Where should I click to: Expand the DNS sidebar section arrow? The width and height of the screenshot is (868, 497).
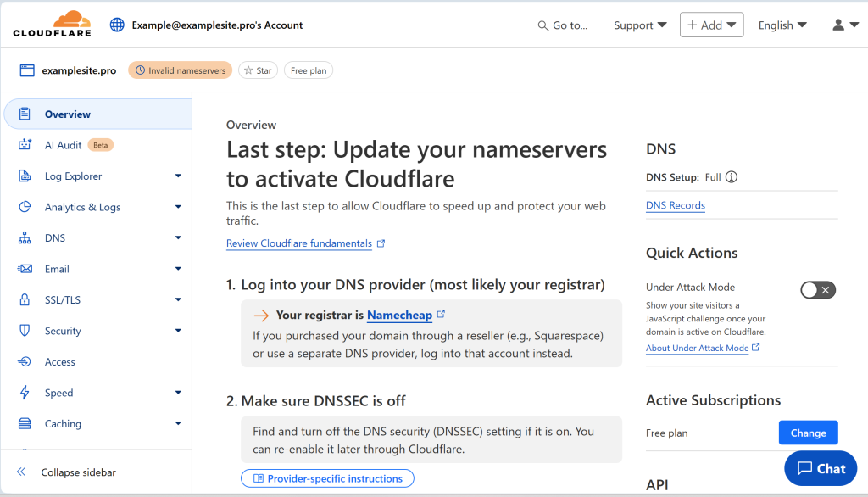(x=178, y=237)
